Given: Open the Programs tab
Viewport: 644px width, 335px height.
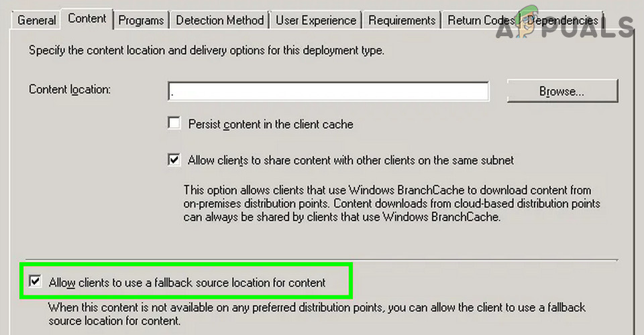Looking at the screenshot, I should [x=141, y=20].
